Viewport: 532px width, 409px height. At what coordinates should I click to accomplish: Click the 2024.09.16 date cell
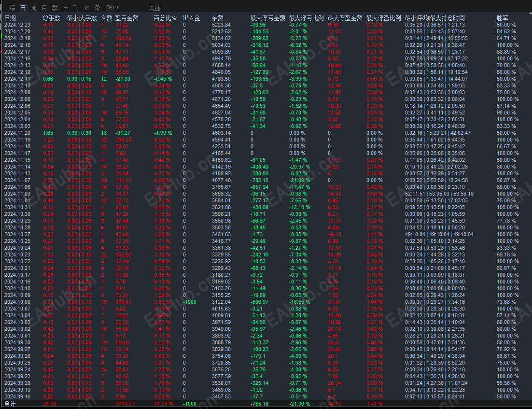(17, 397)
